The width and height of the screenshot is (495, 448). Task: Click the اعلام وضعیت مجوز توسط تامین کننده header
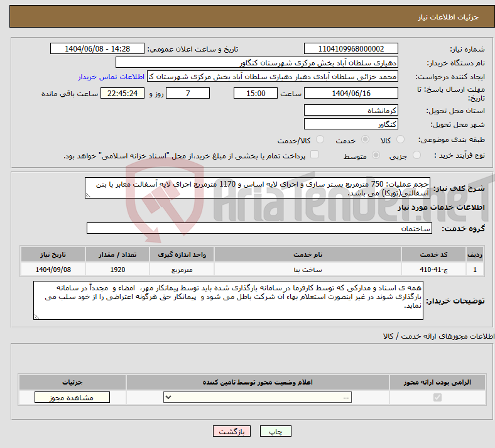[258, 382]
